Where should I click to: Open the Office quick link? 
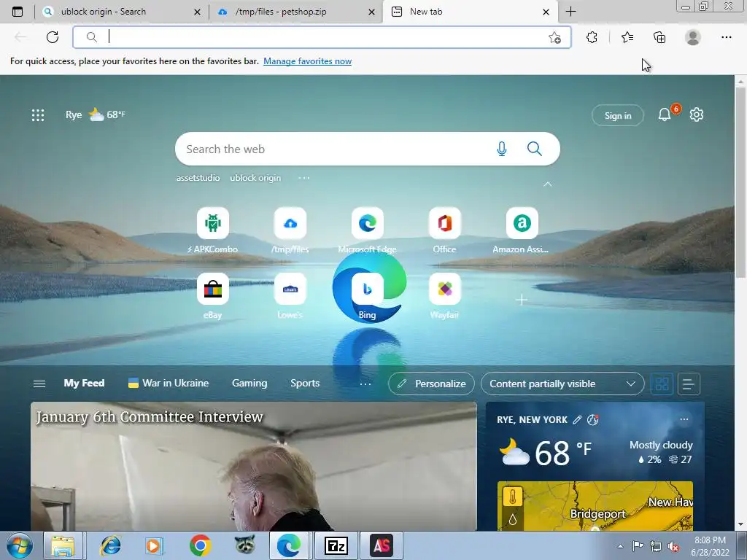pyautogui.click(x=444, y=230)
